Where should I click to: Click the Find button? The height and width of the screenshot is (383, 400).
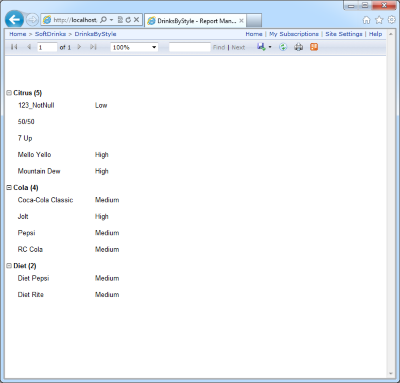tap(219, 47)
